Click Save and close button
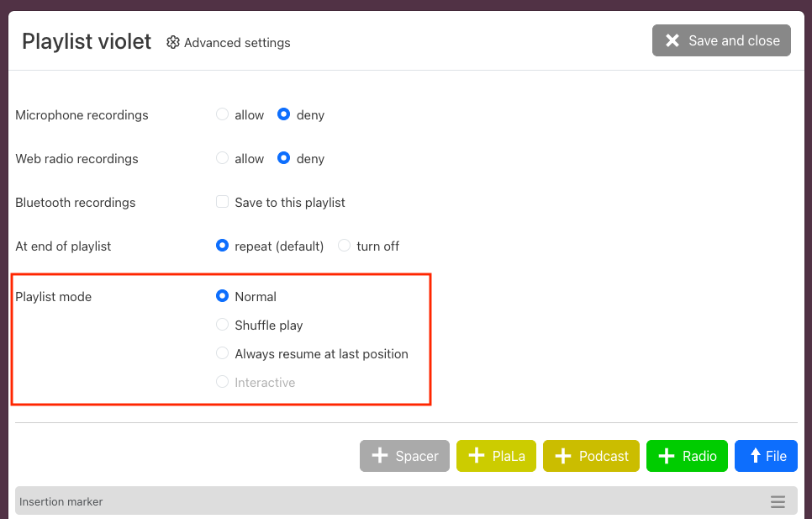Viewport: 812px width, 519px height. [x=721, y=40]
